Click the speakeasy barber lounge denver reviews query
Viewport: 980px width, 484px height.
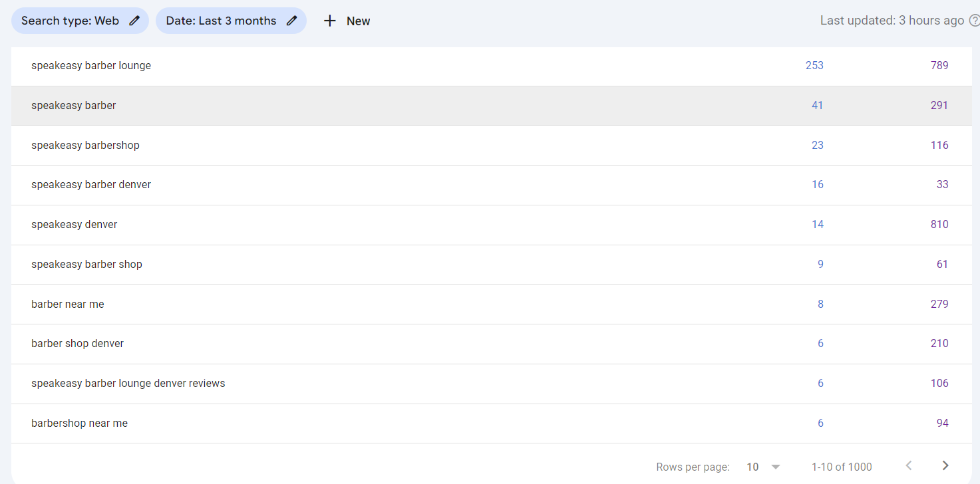[x=128, y=383]
